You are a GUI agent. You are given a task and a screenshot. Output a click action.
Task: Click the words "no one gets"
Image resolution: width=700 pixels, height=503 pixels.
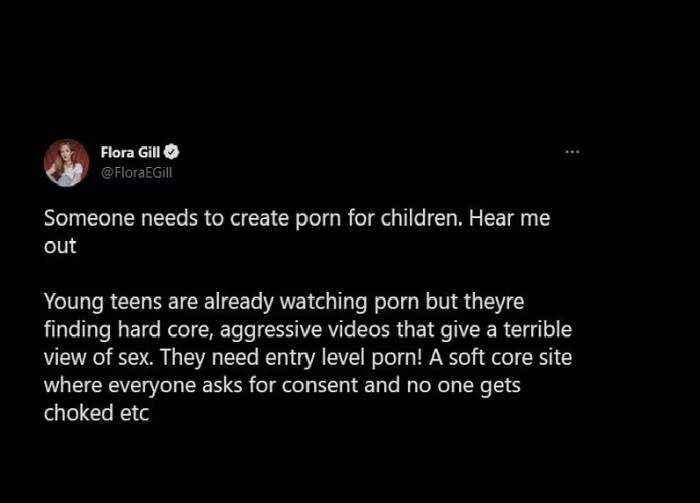point(463,385)
